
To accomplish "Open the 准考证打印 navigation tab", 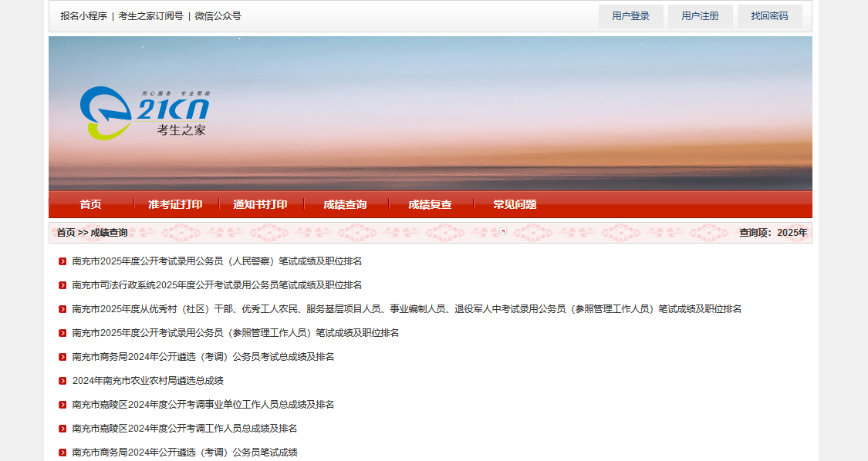I will pyautogui.click(x=175, y=205).
